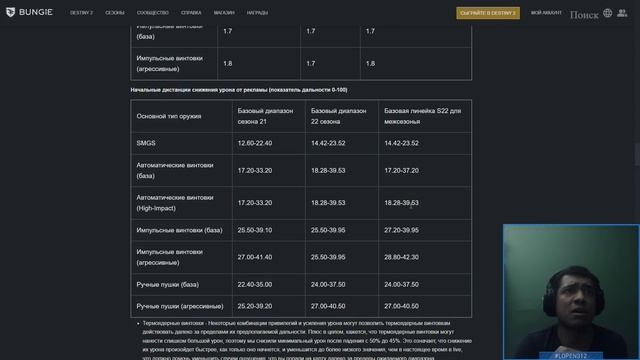The height and width of the screenshot is (360, 640).
Task: Select header Базовая линейка S22 для межсезонья
Action: tap(422, 116)
